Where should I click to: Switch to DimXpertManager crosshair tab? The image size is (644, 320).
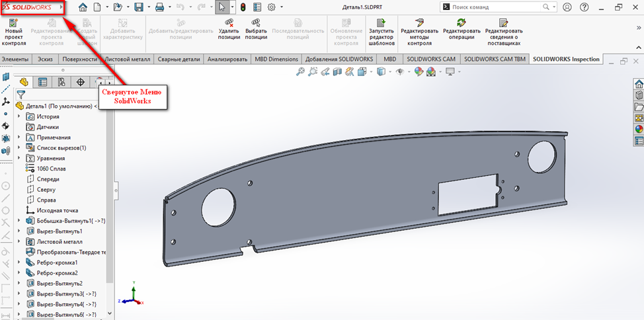pos(81,82)
